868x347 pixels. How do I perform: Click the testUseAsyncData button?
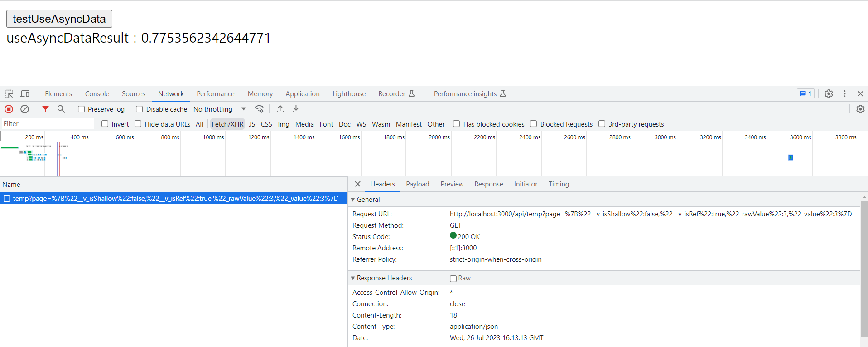point(59,19)
